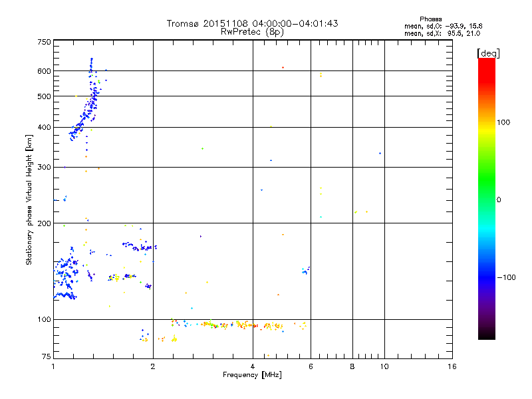Click the y-axis tick label '200'
This screenshot has width=532, height=399.
coord(44,223)
